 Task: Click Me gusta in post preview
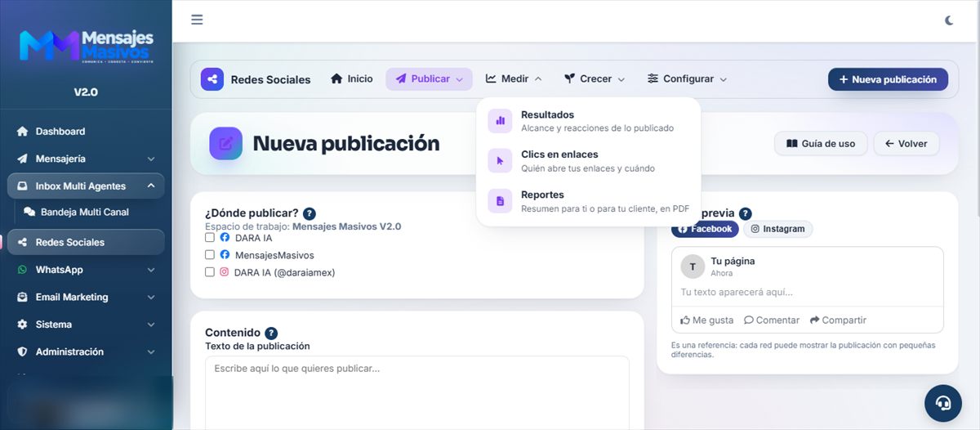pyautogui.click(x=707, y=320)
